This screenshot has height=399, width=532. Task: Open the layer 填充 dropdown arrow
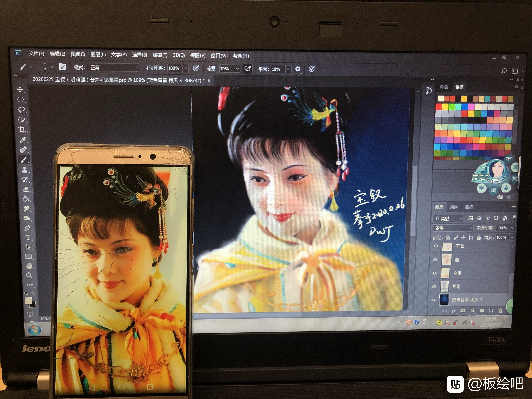[512, 237]
